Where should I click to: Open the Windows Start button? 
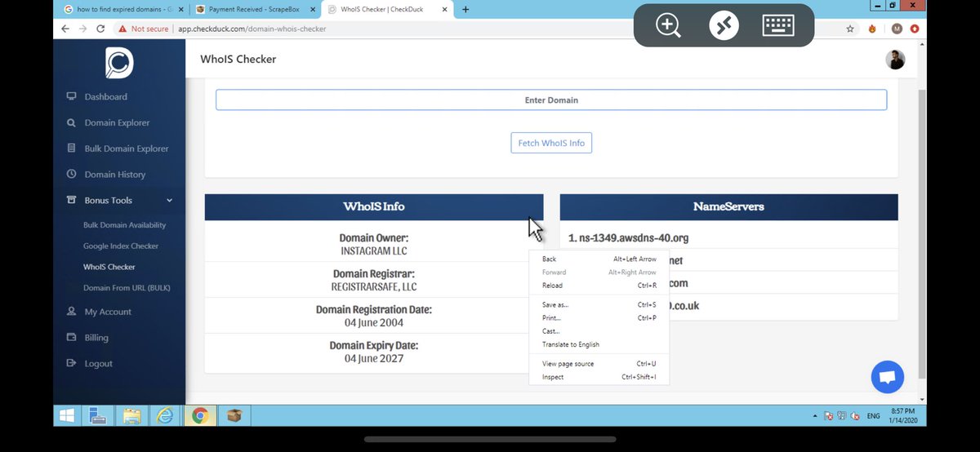(x=67, y=415)
